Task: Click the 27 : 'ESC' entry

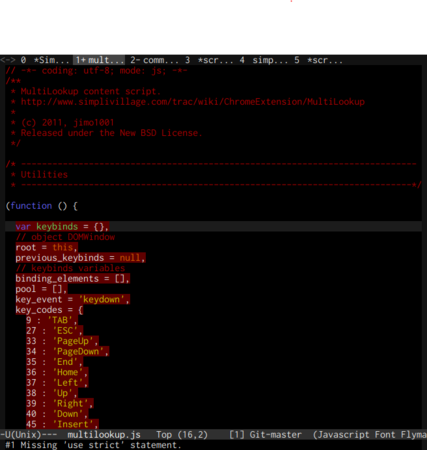Action: 54,331
